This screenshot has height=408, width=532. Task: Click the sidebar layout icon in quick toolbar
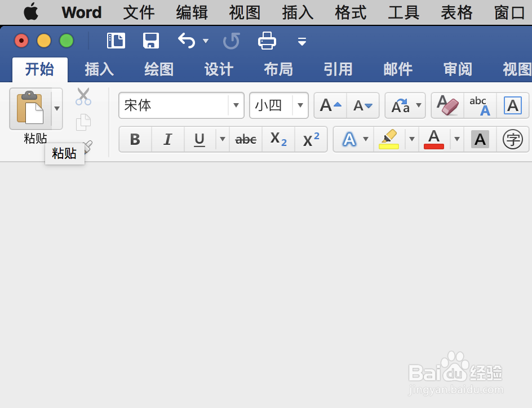pyautogui.click(x=116, y=41)
